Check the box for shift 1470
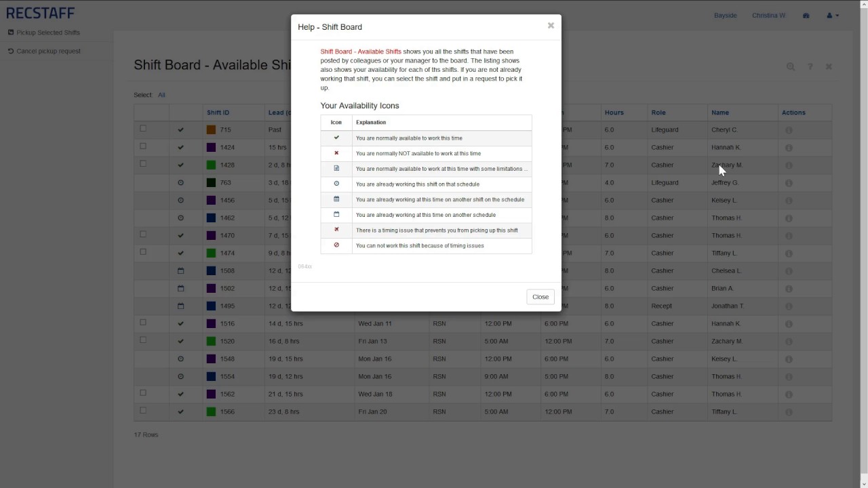This screenshot has height=488, width=868. [x=143, y=235]
